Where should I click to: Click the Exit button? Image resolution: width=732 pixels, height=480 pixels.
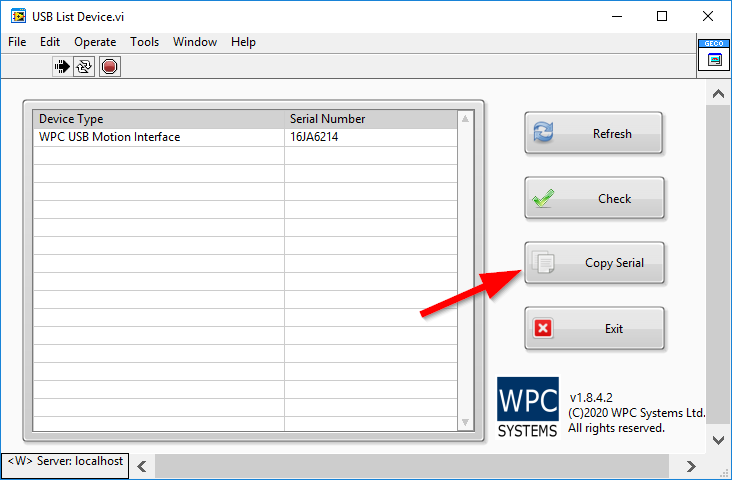pyautogui.click(x=593, y=328)
